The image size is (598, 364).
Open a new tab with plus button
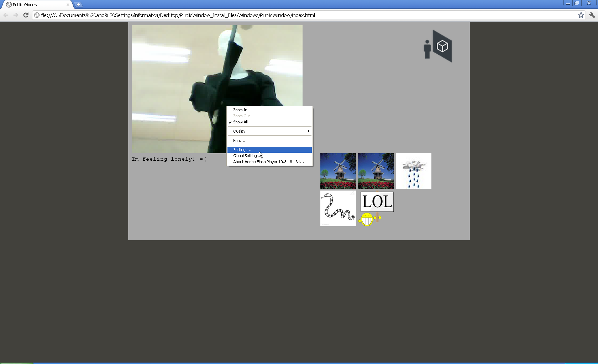(x=78, y=5)
